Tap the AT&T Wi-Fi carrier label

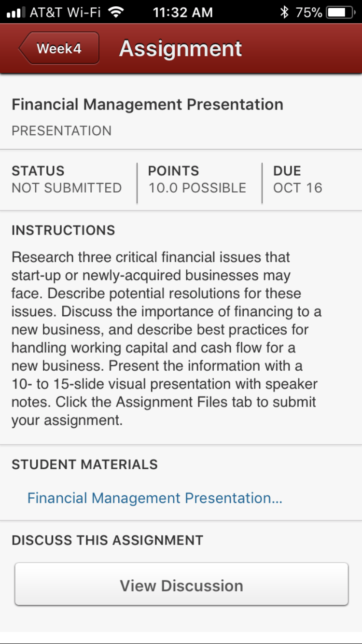[65, 12]
